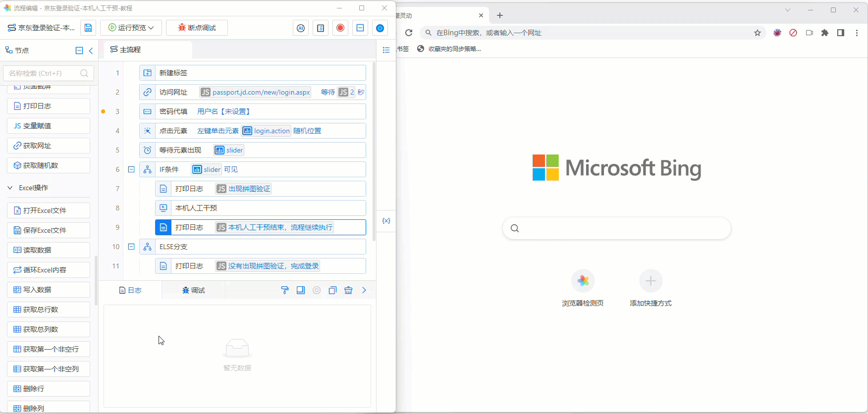
Task: Open a new browser tab
Action: point(500,15)
